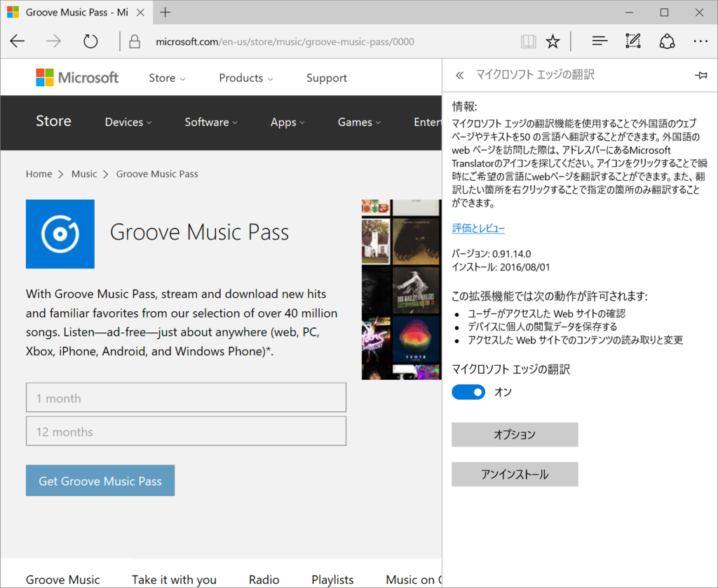Viewport: 718px width, 588px height.
Task: Click the Share circular icon
Action: tap(667, 41)
